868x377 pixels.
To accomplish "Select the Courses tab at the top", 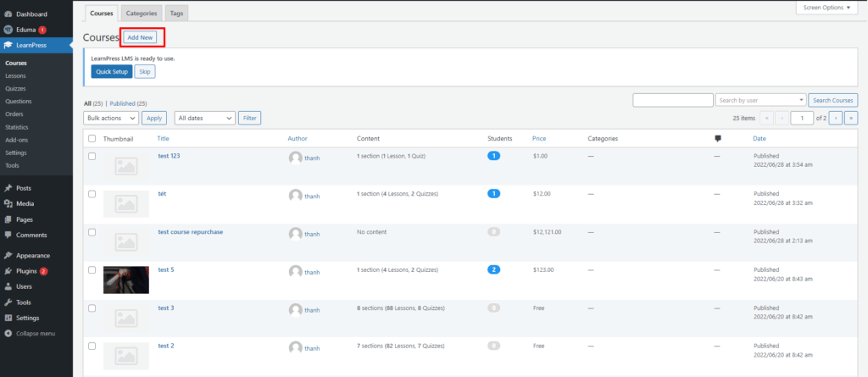I will (102, 13).
